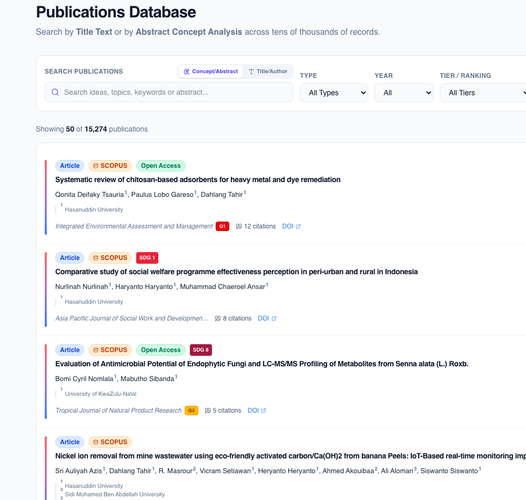Click SCOPUS badge on chitosan review entry
526x500 pixels.
point(110,166)
